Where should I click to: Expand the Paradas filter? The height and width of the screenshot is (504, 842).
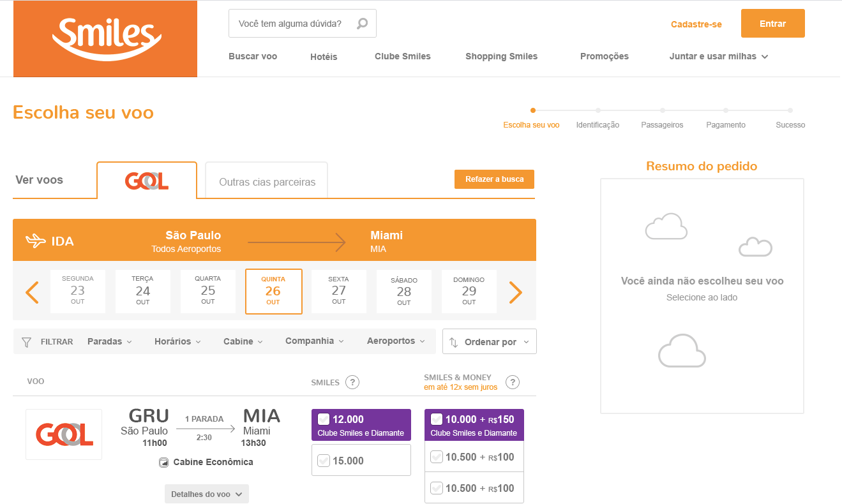[110, 341]
